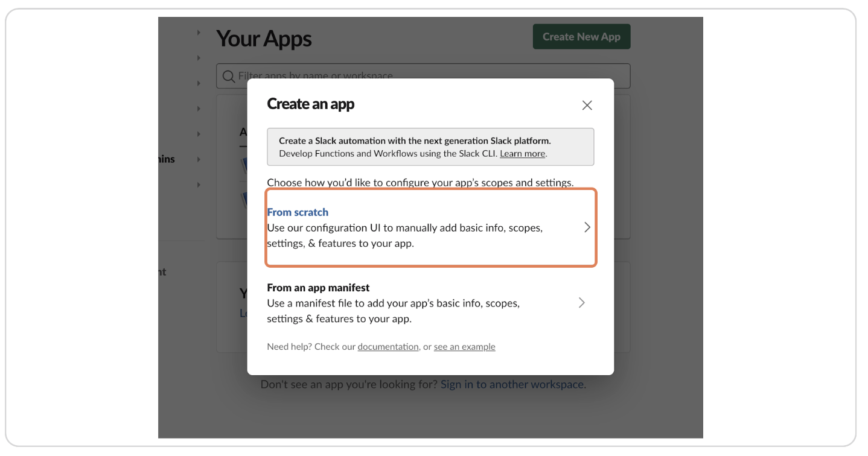This screenshot has width=868, height=456.
Task: Expand sidebar arrow level with the filter field
Action: point(199,83)
